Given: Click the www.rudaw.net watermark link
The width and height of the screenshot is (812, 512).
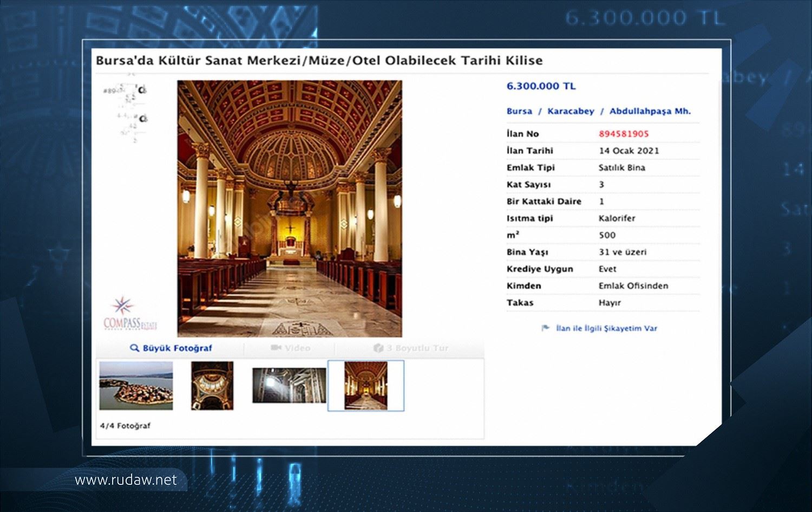Looking at the screenshot, I should click(x=126, y=480).
